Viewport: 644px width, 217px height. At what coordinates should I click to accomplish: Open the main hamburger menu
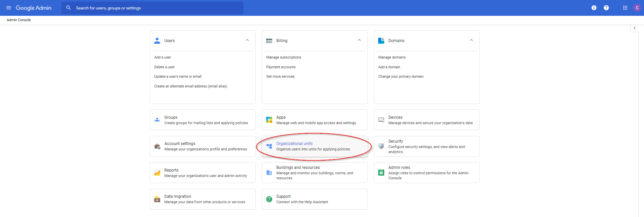click(x=9, y=8)
